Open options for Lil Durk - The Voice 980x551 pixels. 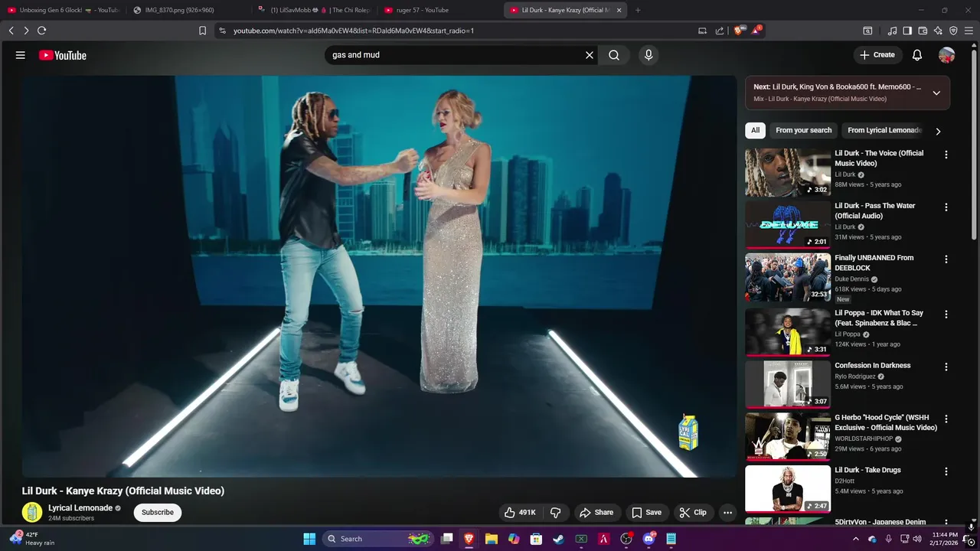[x=946, y=155]
